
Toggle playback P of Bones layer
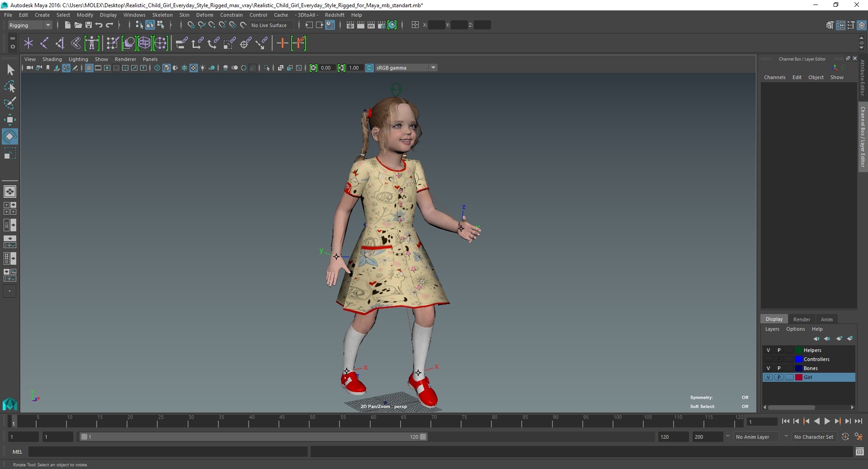coord(779,368)
